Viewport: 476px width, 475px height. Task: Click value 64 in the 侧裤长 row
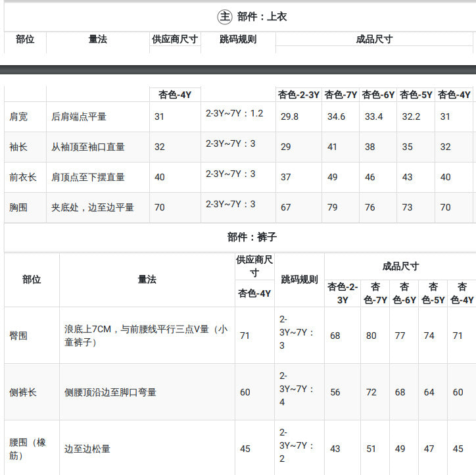(429, 392)
